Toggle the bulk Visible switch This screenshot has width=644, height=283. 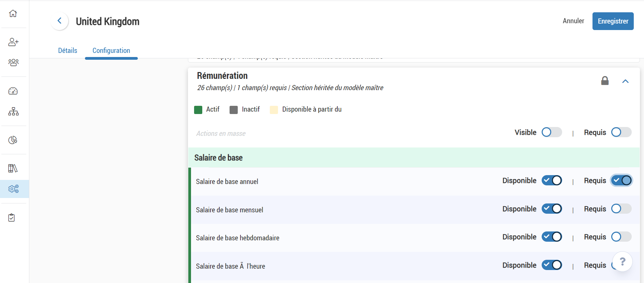(x=552, y=132)
